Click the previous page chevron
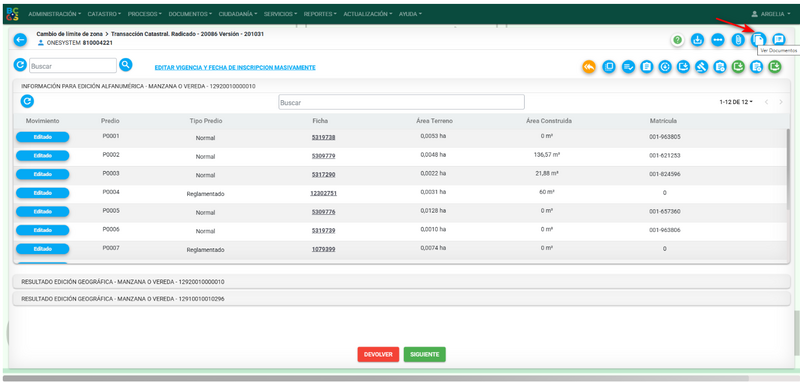Image resolution: width=800 pixels, height=382 pixels. coord(766,102)
